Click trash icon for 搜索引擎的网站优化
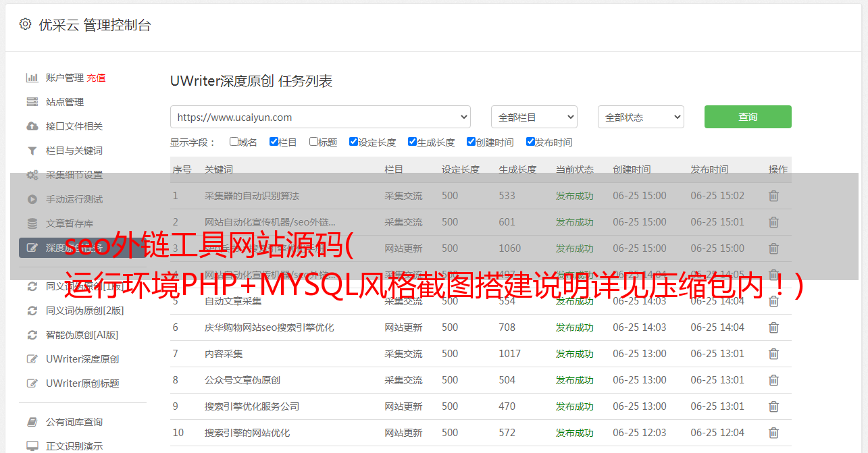Screen dimensions: 868x453 [773, 433]
